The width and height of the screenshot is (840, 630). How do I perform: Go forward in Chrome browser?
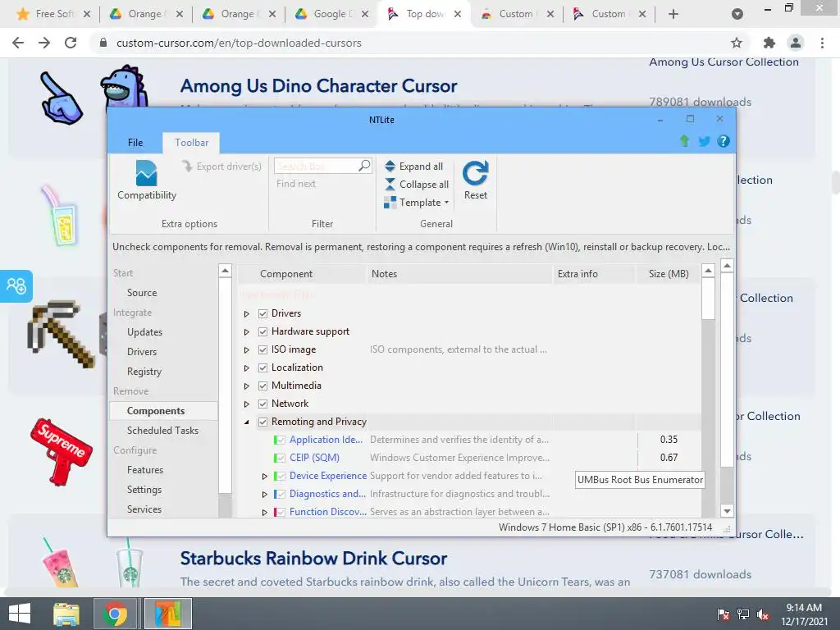point(44,43)
